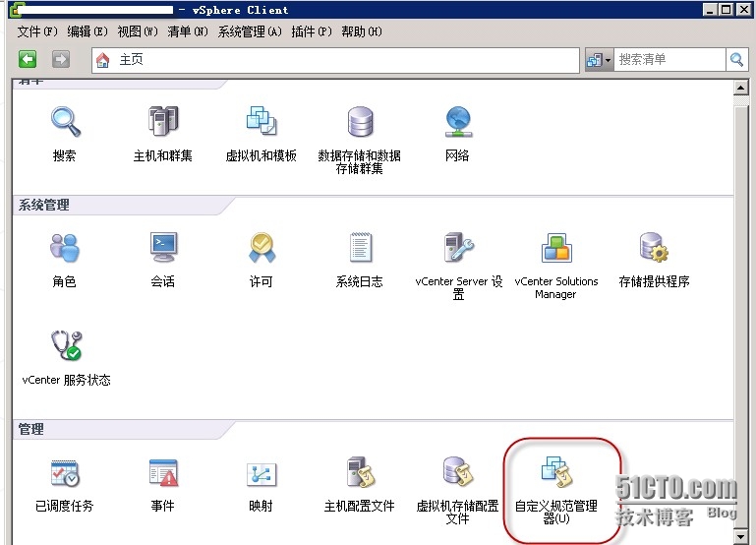Open 虚拟机和模板 (VMs and Templates)

[261, 121]
